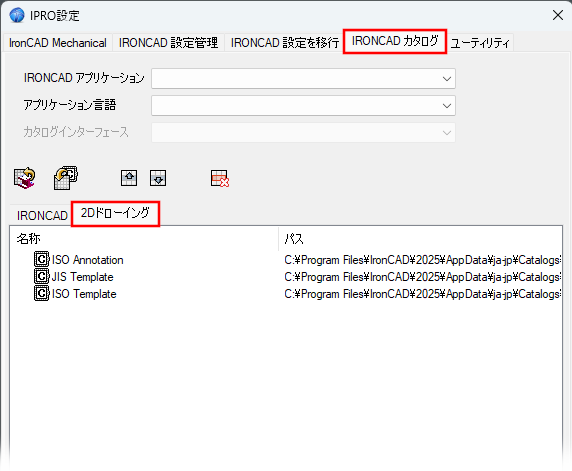Click the path of ISO Template

coord(422,294)
